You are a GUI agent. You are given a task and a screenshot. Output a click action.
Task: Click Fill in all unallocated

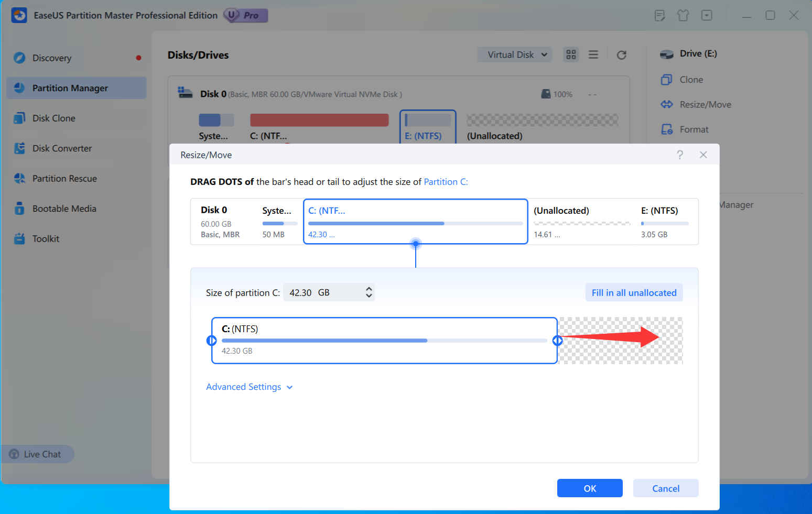pos(634,293)
